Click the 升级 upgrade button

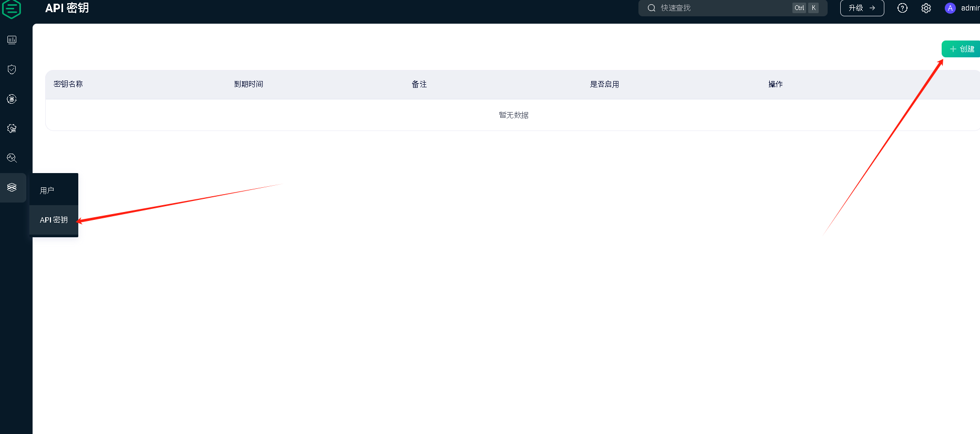pos(862,8)
